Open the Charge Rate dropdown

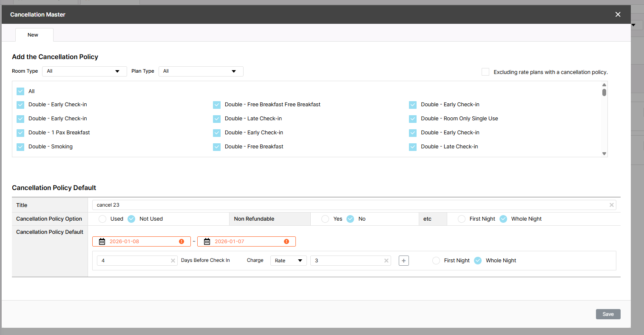pyautogui.click(x=288, y=261)
